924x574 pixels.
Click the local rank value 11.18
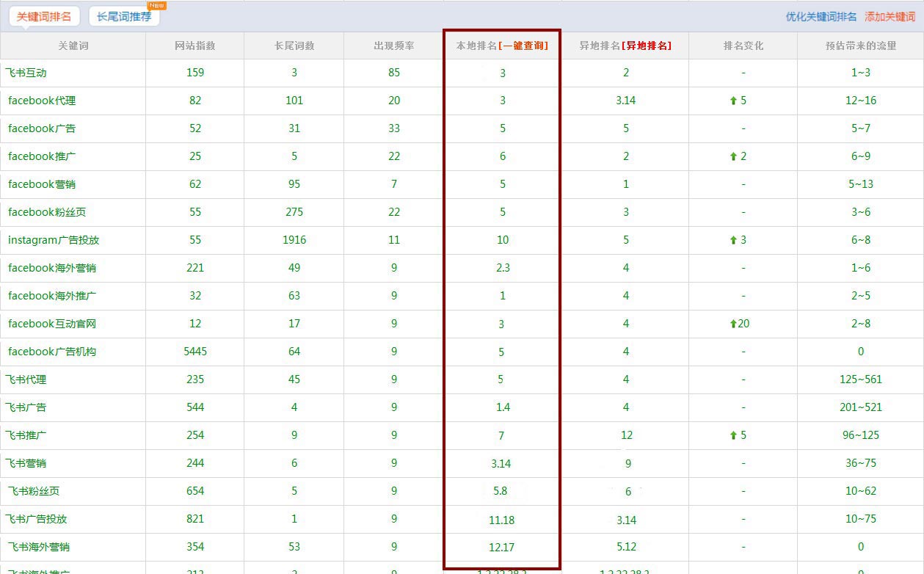point(502,520)
